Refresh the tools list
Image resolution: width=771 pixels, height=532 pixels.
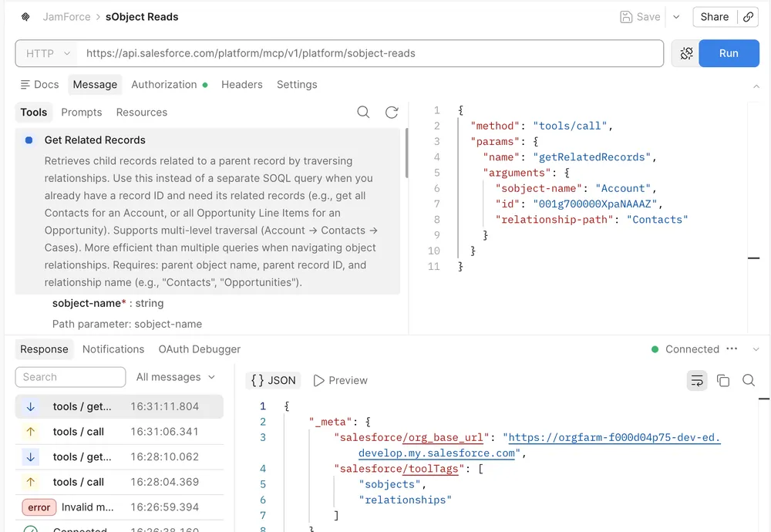tap(392, 112)
